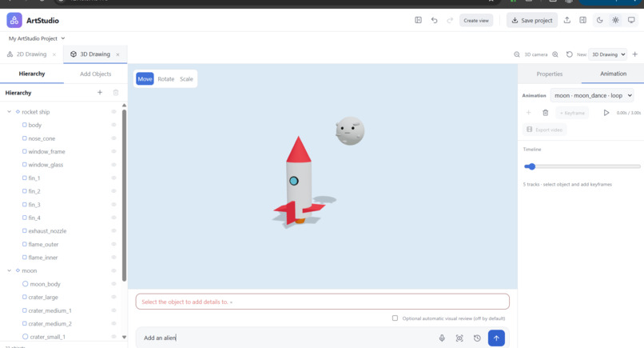This screenshot has width=644, height=348.
Task: Select flame_outer in the hierarchy
Action: pos(43,244)
